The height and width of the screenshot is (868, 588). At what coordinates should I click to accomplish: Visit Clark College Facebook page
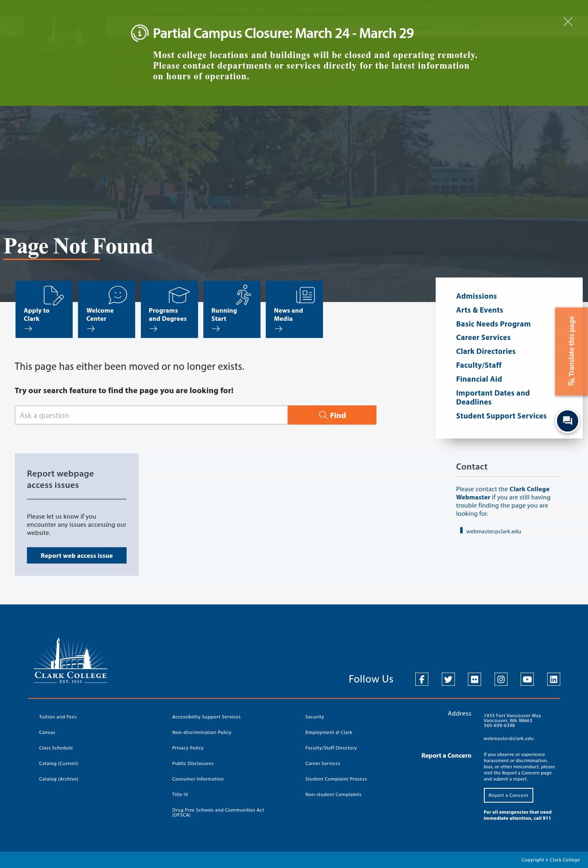(x=422, y=679)
